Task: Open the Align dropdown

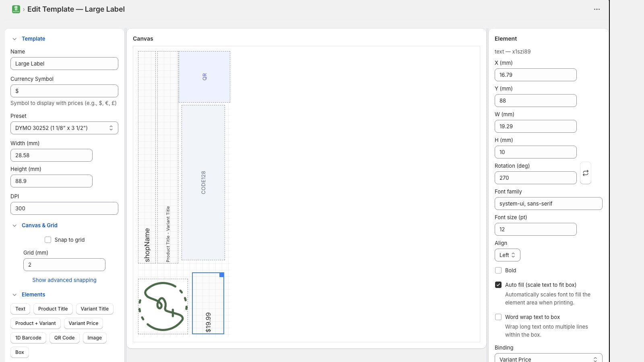Action: [507, 255]
